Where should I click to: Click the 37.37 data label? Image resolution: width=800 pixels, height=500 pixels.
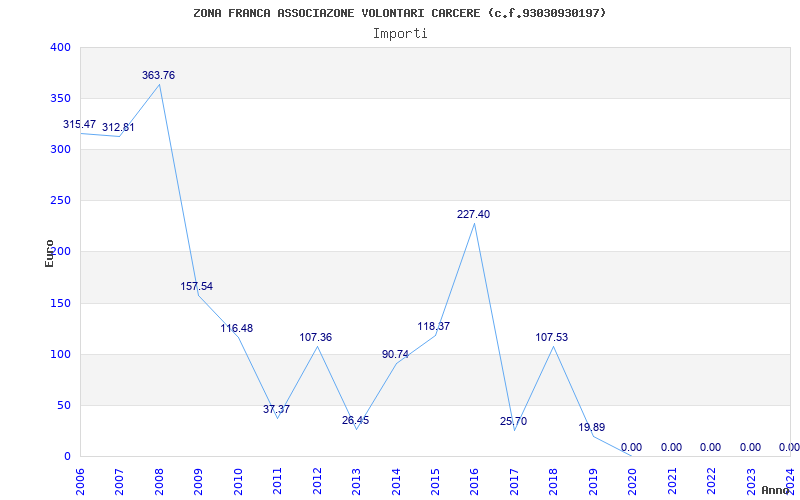click(277, 409)
